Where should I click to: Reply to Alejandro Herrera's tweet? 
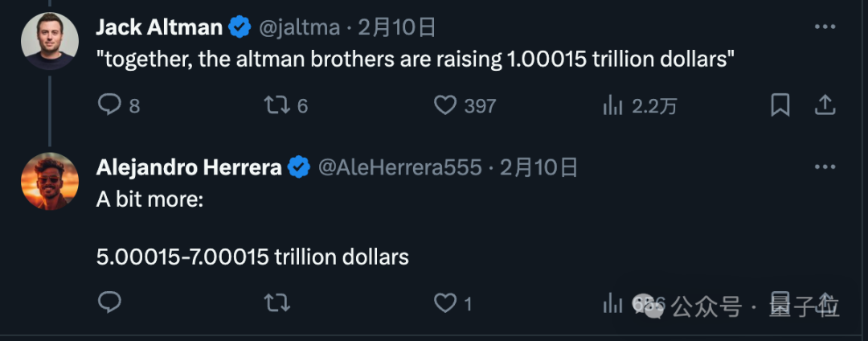109,302
